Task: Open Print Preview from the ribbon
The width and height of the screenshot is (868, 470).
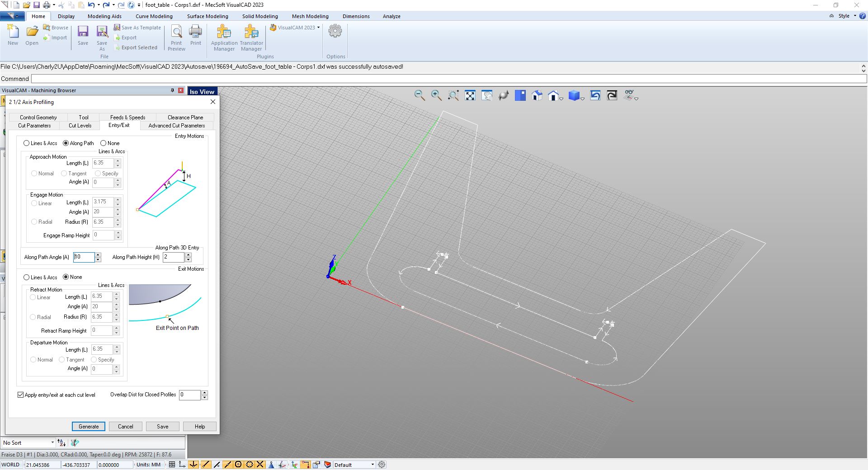Action: tap(176, 38)
